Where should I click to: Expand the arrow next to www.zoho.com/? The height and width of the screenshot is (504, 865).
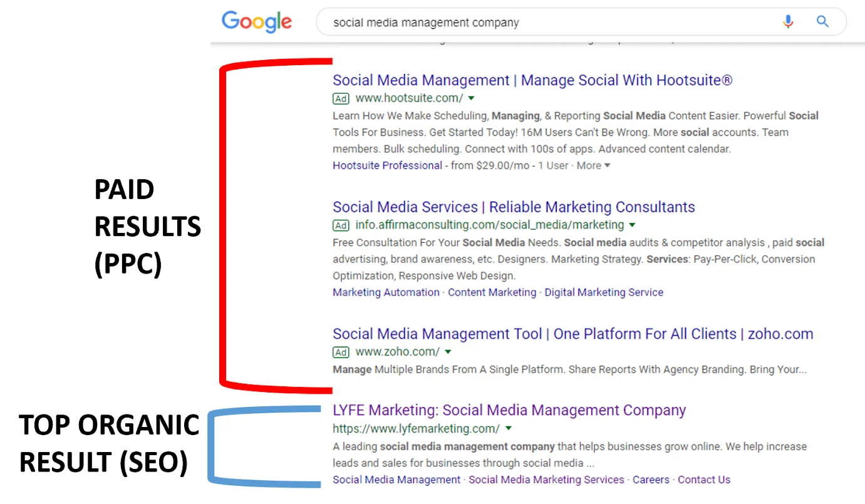coord(448,352)
